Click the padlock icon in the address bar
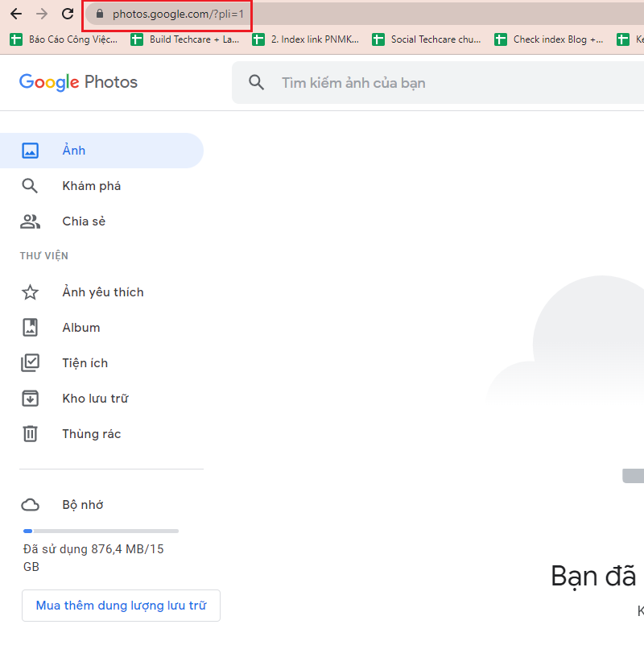 click(100, 14)
